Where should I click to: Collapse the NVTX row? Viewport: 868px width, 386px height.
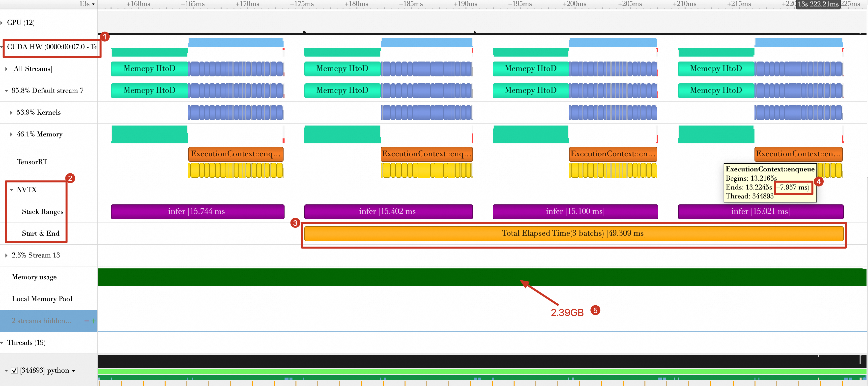pyautogui.click(x=11, y=190)
